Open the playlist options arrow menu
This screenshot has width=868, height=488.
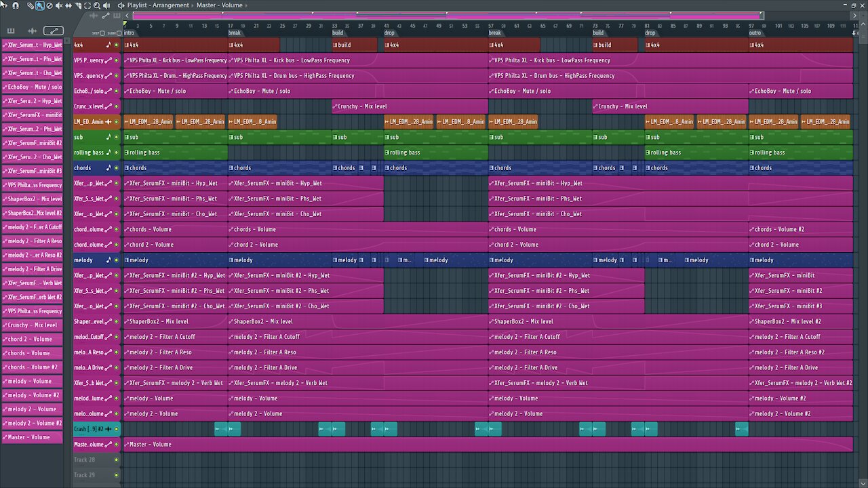(5, 5)
